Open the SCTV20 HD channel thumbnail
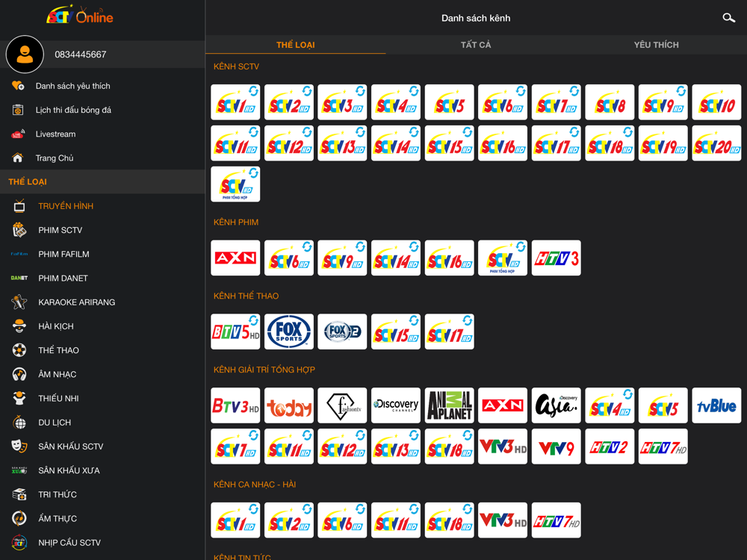 click(716, 143)
